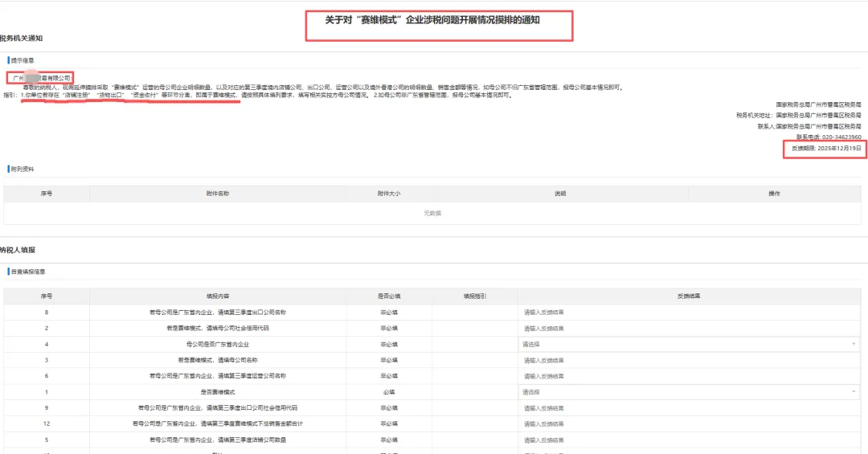Click the 是否赛维模式 content cell

tap(218, 392)
